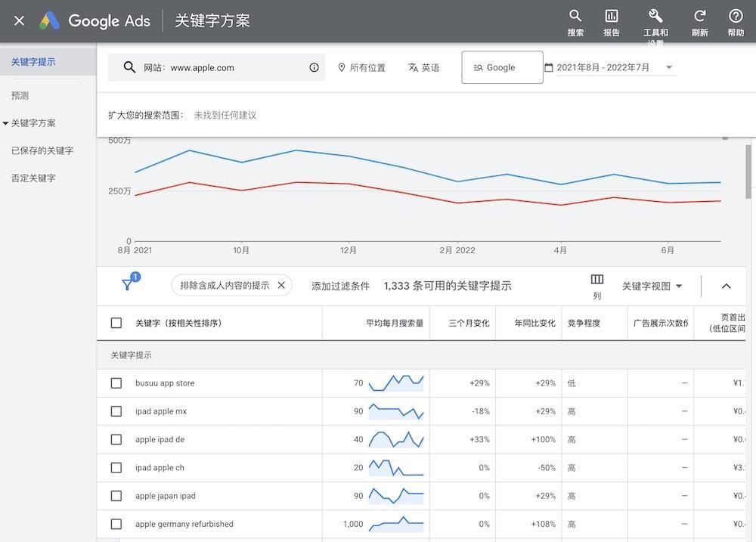Check the ipad apple mx row
The image size is (756, 542).
click(x=116, y=411)
